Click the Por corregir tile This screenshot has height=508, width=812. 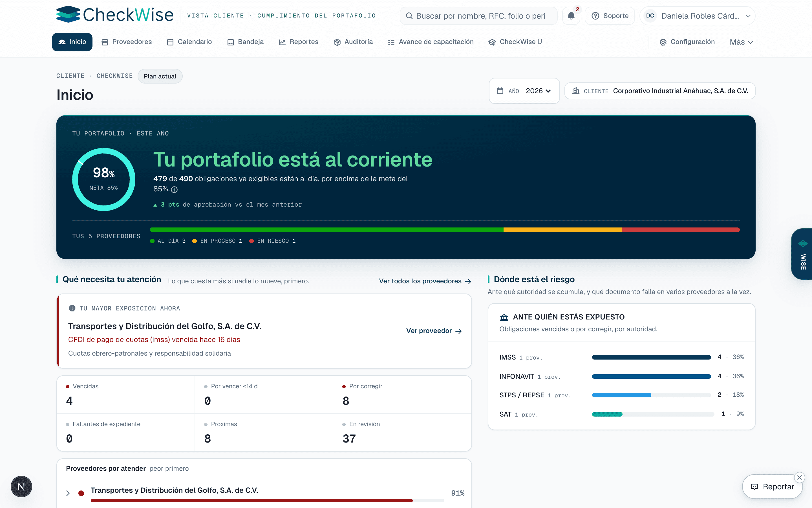(x=402, y=395)
